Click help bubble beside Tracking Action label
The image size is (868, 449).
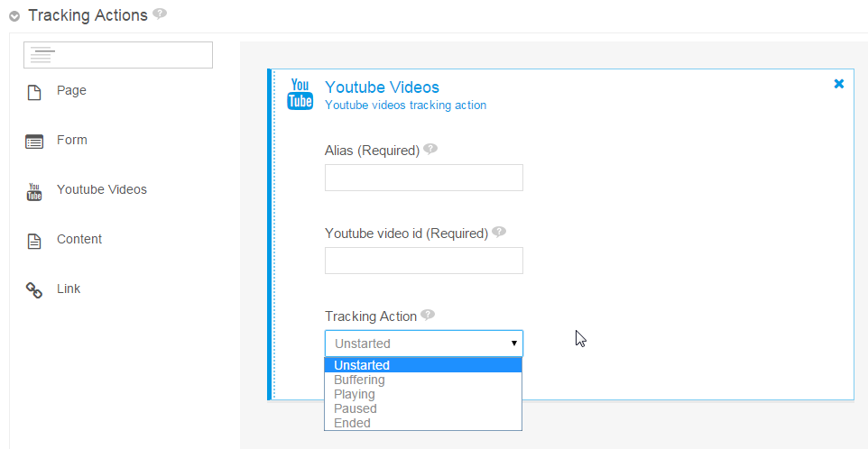tap(428, 315)
